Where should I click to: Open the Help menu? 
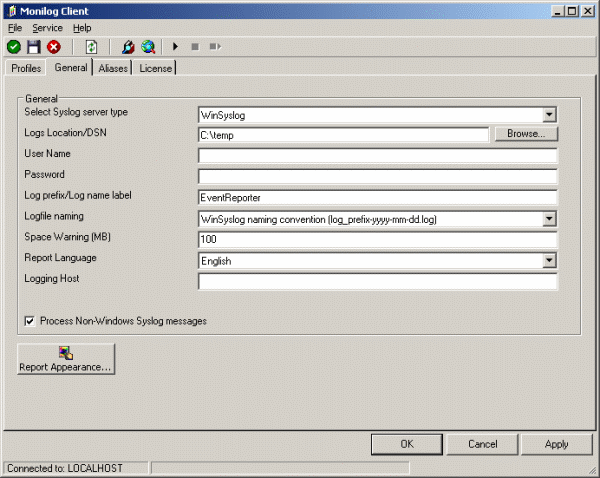82,28
